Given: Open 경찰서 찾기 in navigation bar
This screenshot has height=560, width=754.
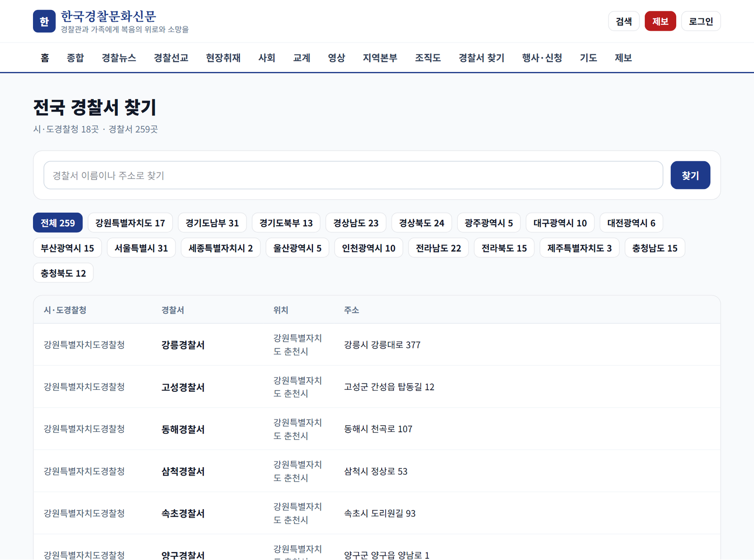Looking at the screenshot, I should 482,58.
